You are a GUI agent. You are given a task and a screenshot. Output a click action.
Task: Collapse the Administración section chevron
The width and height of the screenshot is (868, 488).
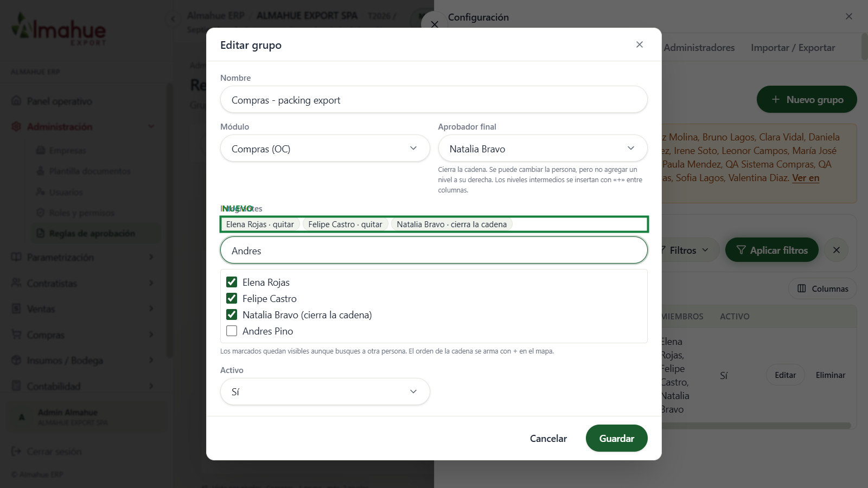pyautogui.click(x=151, y=126)
